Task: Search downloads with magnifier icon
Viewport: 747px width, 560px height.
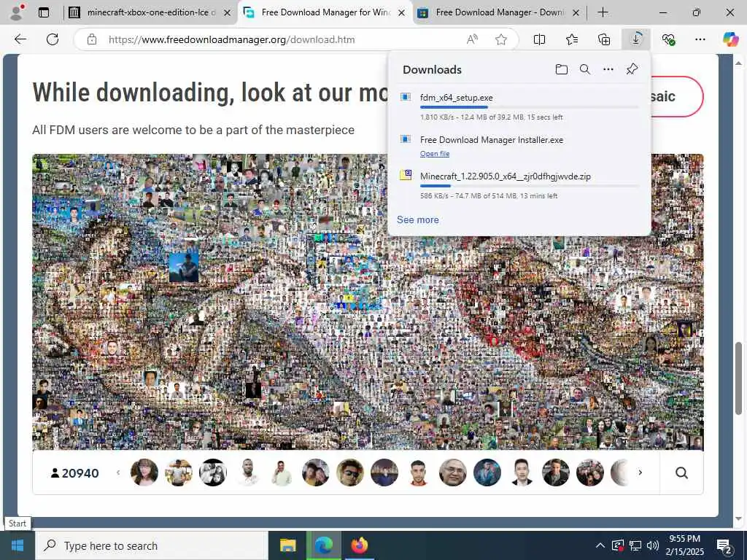Action: pos(585,69)
